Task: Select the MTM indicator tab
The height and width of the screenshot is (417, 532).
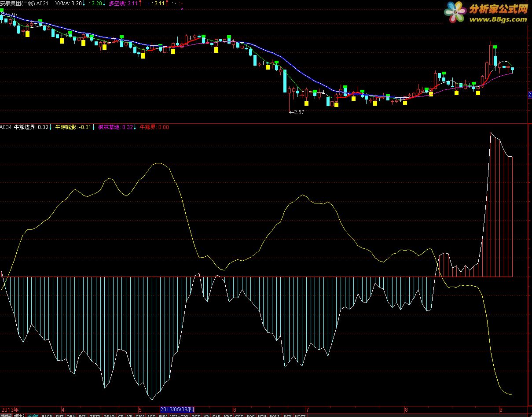Action: coord(262,415)
